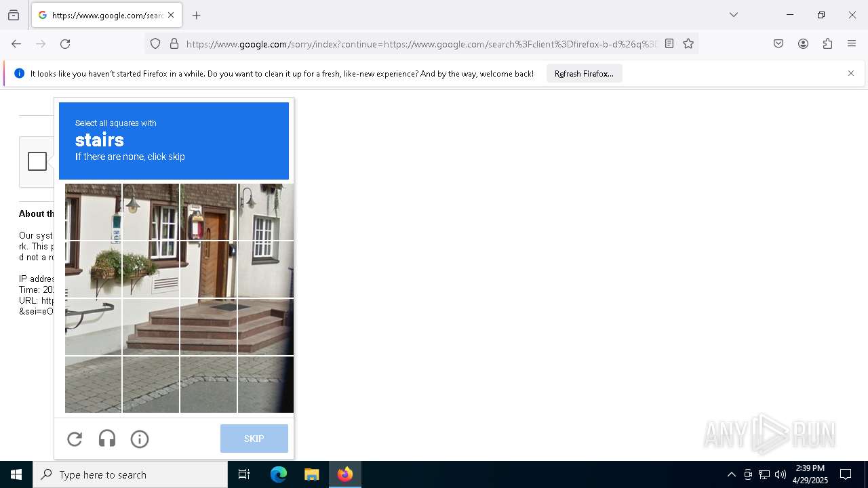This screenshot has height=488, width=868.
Task: Show hidden tray icons
Action: click(x=731, y=474)
